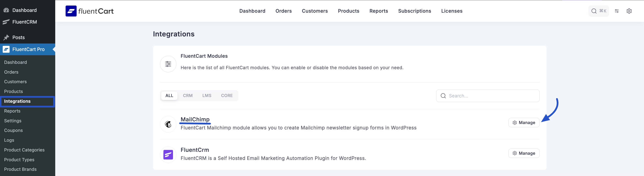Open settings gear icon in top bar
The width and height of the screenshot is (644, 176).
pos(629,11)
